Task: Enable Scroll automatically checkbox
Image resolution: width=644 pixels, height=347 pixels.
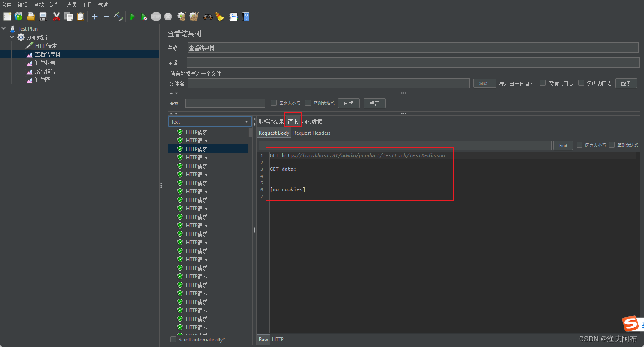Action: [x=173, y=339]
